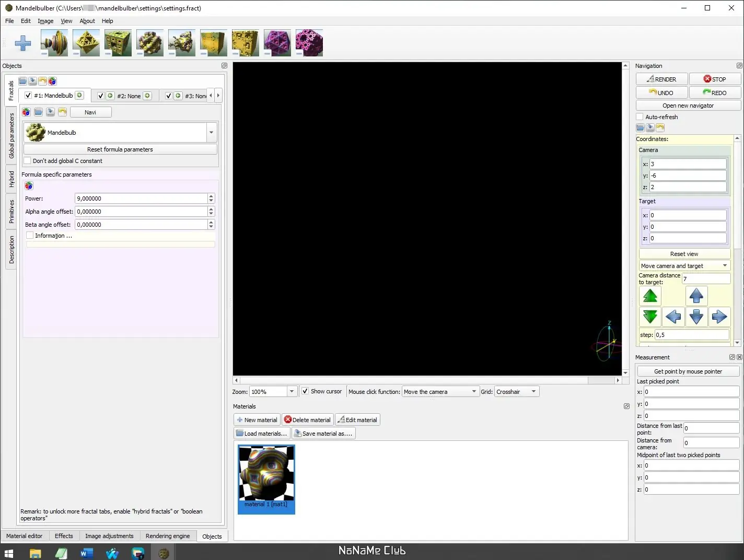The height and width of the screenshot is (560, 744).
Task: Open the Move camera and target dropdown
Action: [x=684, y=266]
